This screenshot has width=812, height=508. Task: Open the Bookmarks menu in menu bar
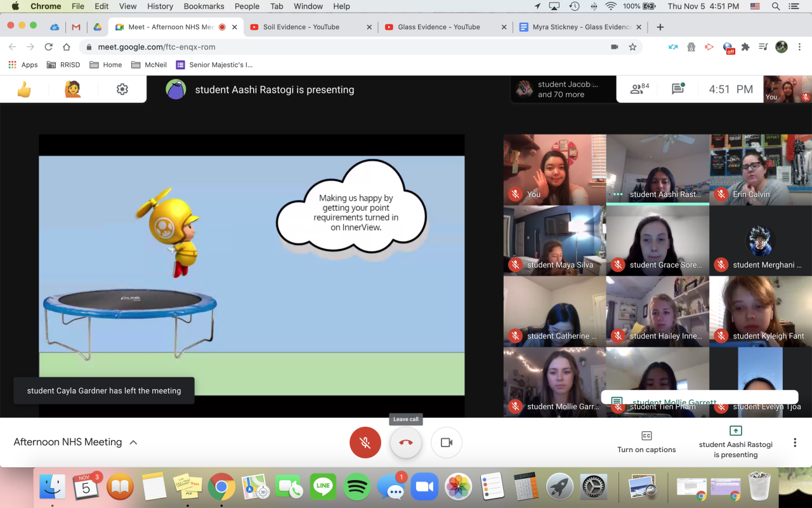[204, 6]
